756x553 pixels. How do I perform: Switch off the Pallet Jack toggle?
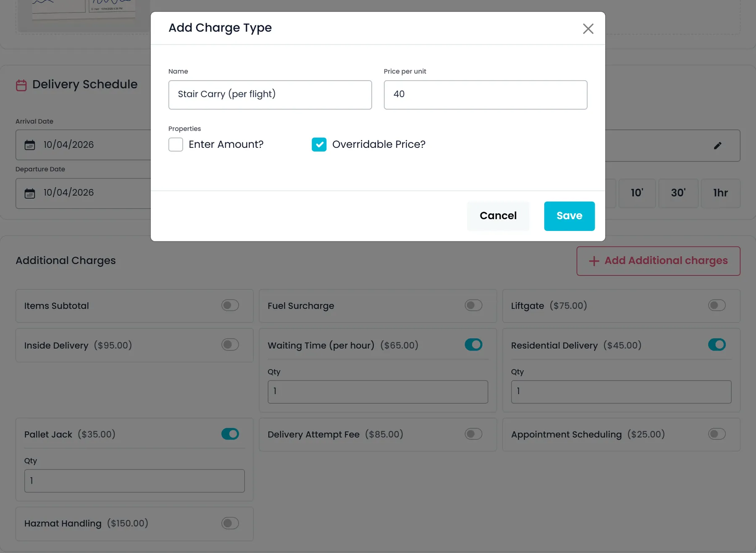pyautogui.click(x=230, y=434)
